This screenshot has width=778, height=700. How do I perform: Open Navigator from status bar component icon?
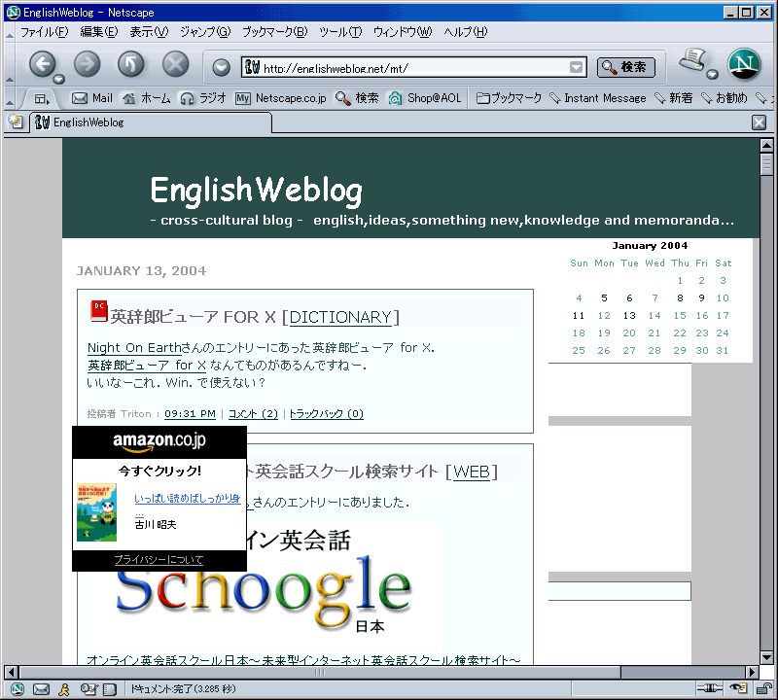pos(18,689)
